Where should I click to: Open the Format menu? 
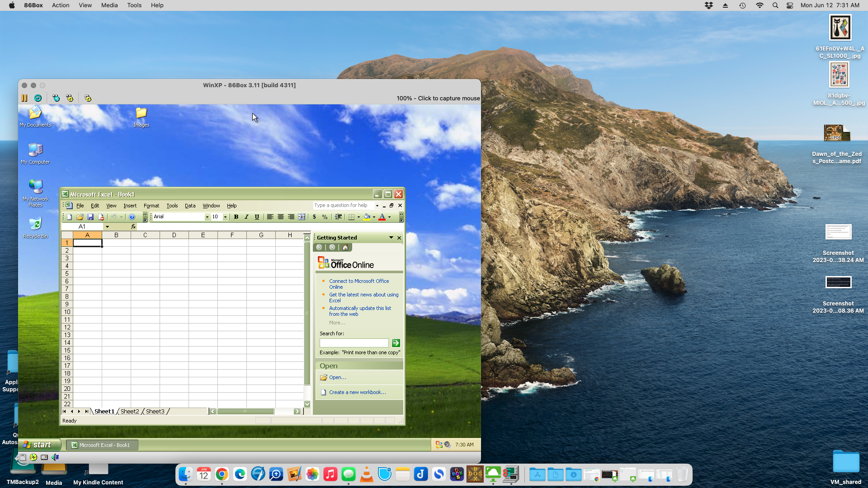[x=151, y=206]
